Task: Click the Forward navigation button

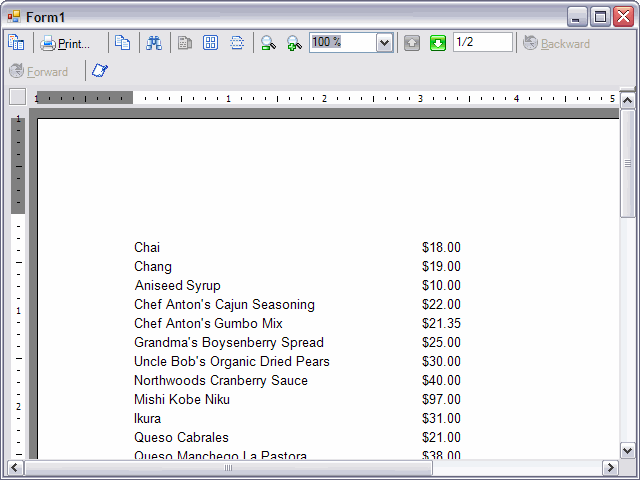Action: coord(39,71)
